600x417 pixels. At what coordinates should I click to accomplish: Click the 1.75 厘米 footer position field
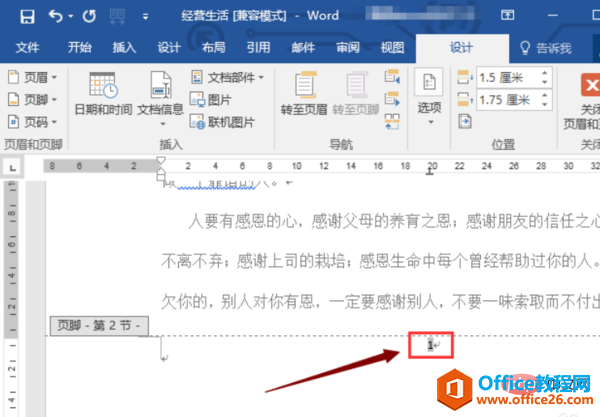coord(508,100)
